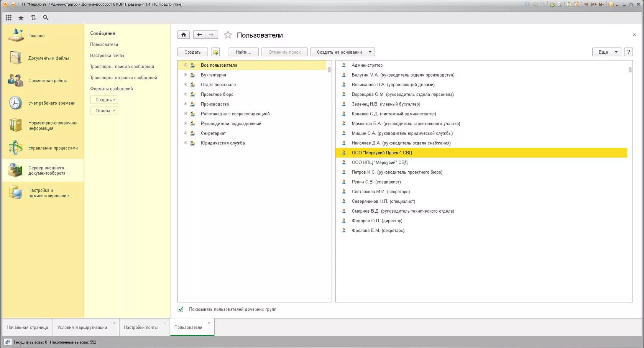Open the sections grid menu icon
The image size is (644, 348).
8,18
